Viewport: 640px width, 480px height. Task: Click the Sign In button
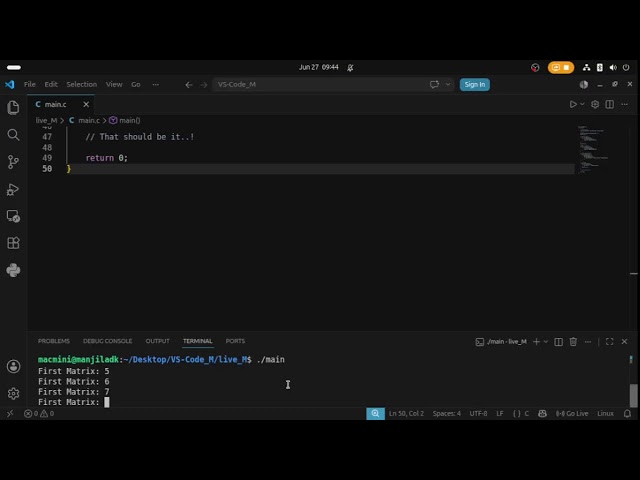click(x=475, y=84)
